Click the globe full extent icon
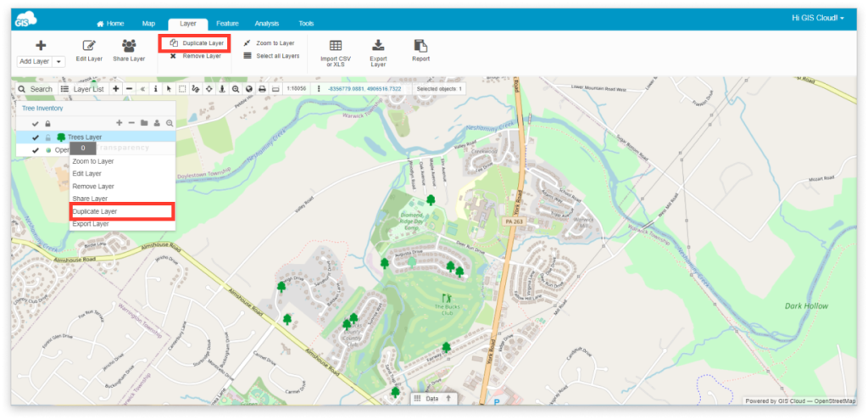The width and height of the screenshot is (868, 420). click(248, 88)
